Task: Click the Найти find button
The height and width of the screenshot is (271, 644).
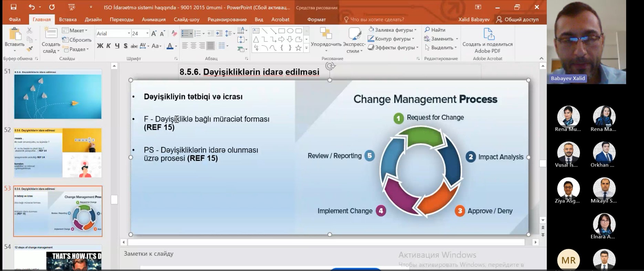Action: click(x=435, y=30)
